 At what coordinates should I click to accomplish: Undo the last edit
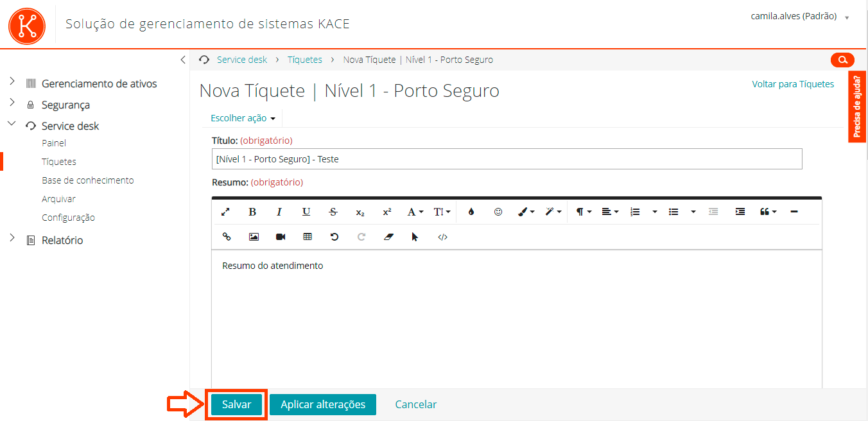334,237
